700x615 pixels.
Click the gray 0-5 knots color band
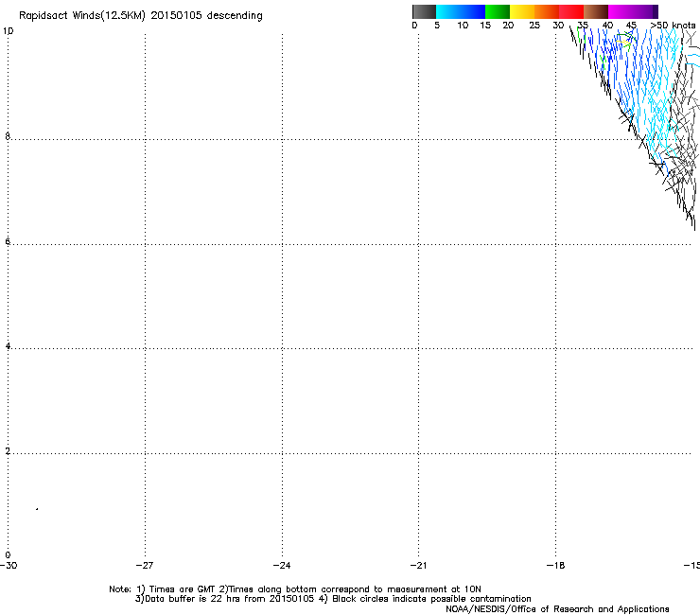pos(424,11)
